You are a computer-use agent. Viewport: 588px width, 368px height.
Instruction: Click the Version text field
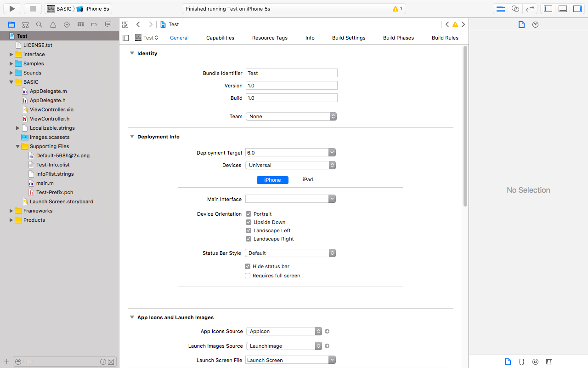pyautogui.click(x=292, y=86)
